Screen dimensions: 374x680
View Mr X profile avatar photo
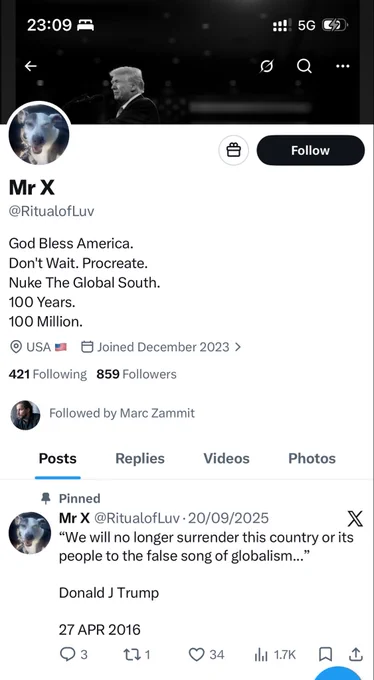coord(39,134)
